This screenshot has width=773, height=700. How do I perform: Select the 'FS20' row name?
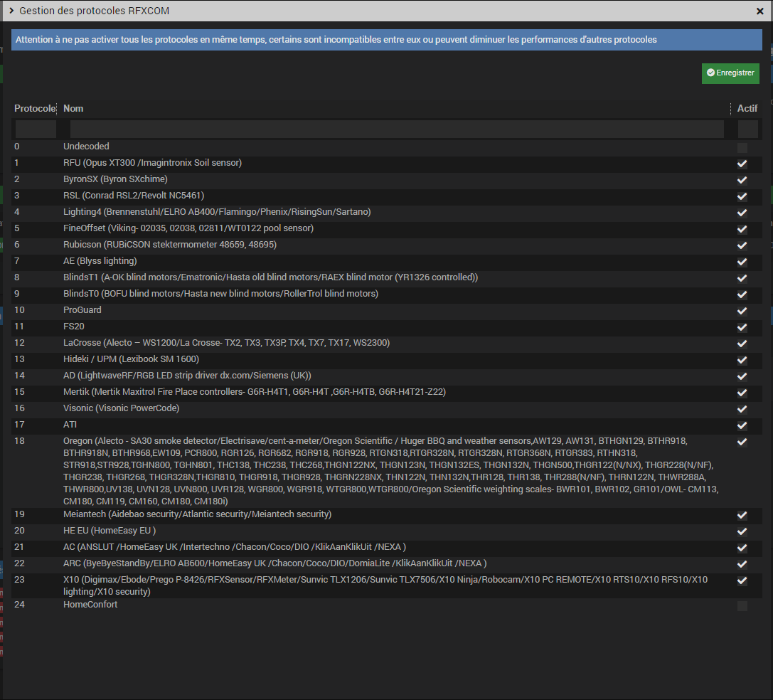pos(73,326)
